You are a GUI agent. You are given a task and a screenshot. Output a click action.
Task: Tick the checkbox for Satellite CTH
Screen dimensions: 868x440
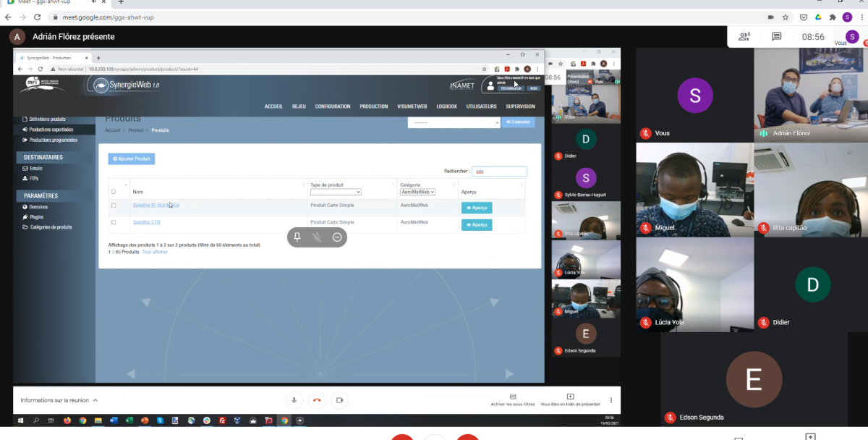(x=114, y=222)
